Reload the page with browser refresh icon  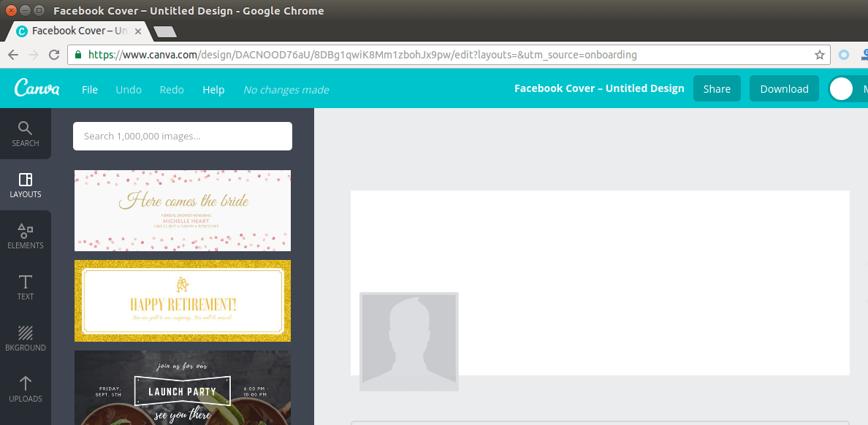(x=54, y=55)
